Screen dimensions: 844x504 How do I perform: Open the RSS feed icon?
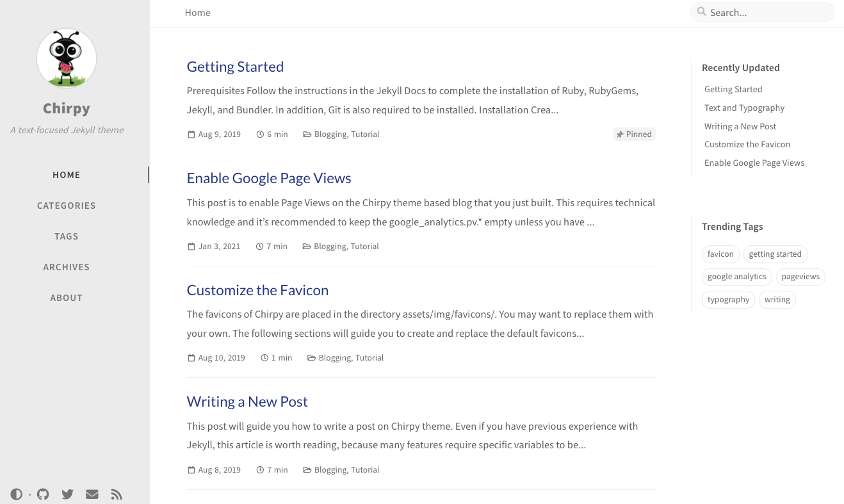click(x=117, y=494)
